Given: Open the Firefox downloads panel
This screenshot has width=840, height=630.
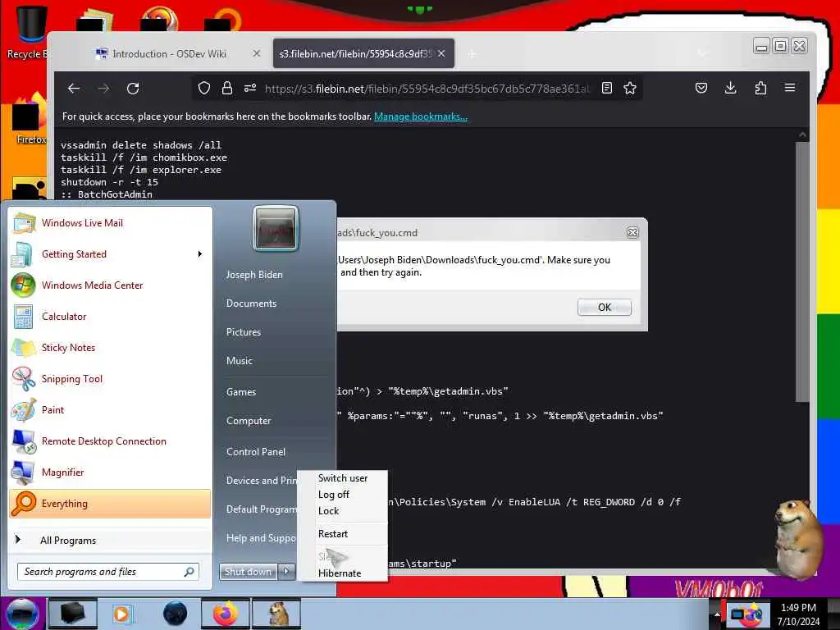Looking at the screenshot, I should pos(730,88).
